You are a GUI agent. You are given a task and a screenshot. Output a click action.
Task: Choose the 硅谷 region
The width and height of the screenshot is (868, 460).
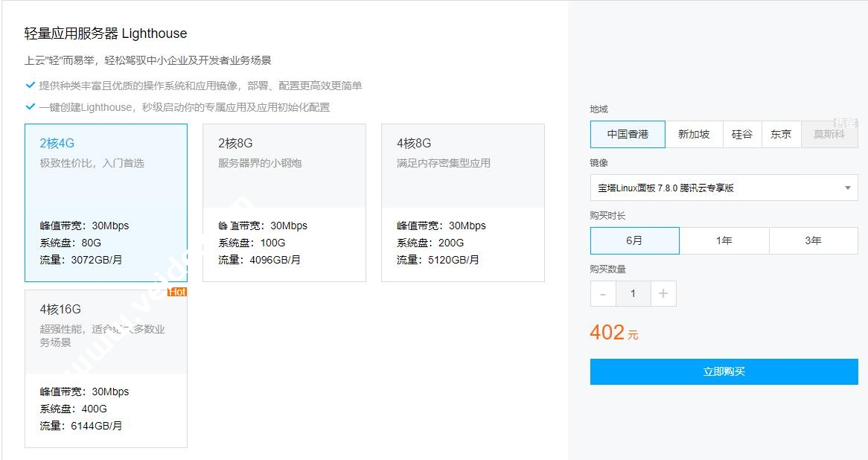click(x=742, y=135)
